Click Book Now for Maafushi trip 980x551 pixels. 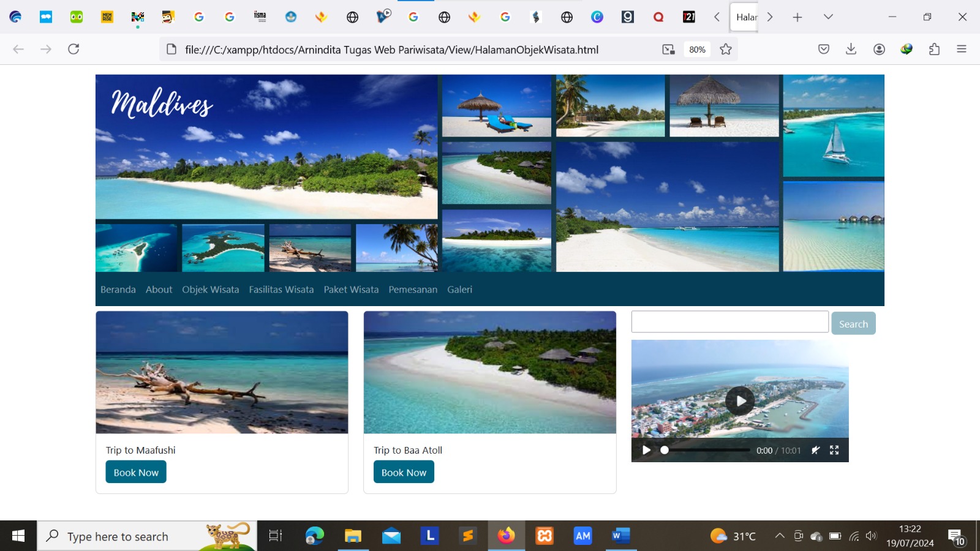point(136,472)
